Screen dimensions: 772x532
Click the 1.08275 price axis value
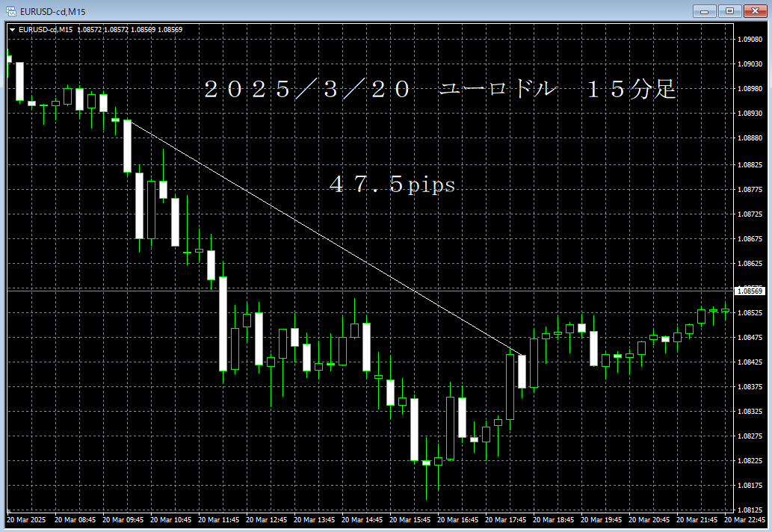pyautogui.click(x=750, y=436)
